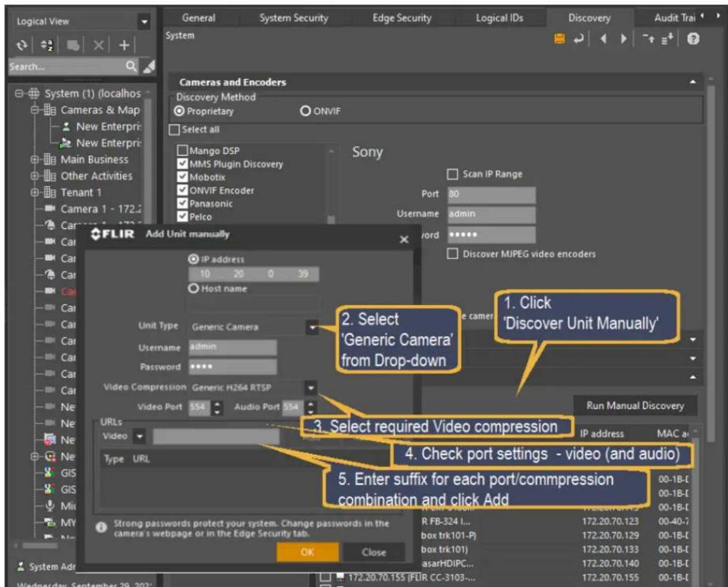Expand the Main Business tree node

tap(35, 160)
